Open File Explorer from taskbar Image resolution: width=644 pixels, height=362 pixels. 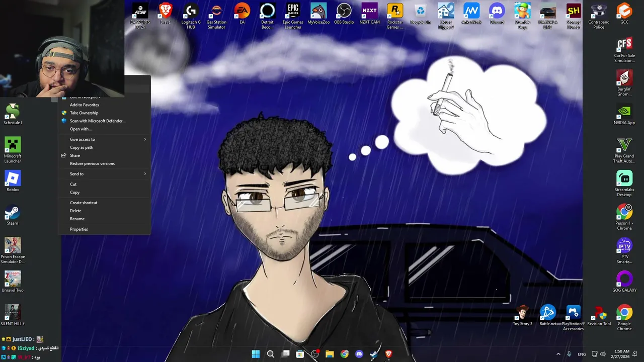click(x=330, y=354)
